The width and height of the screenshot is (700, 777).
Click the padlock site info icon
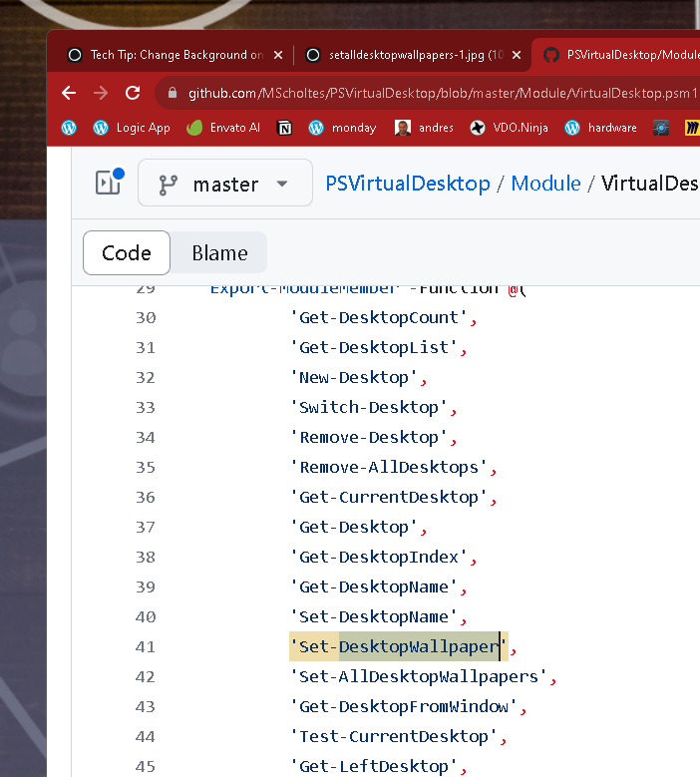(172, 93)
